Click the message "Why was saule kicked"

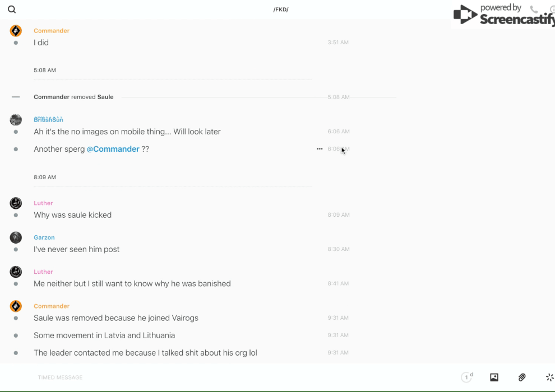[x=72, y=215]
